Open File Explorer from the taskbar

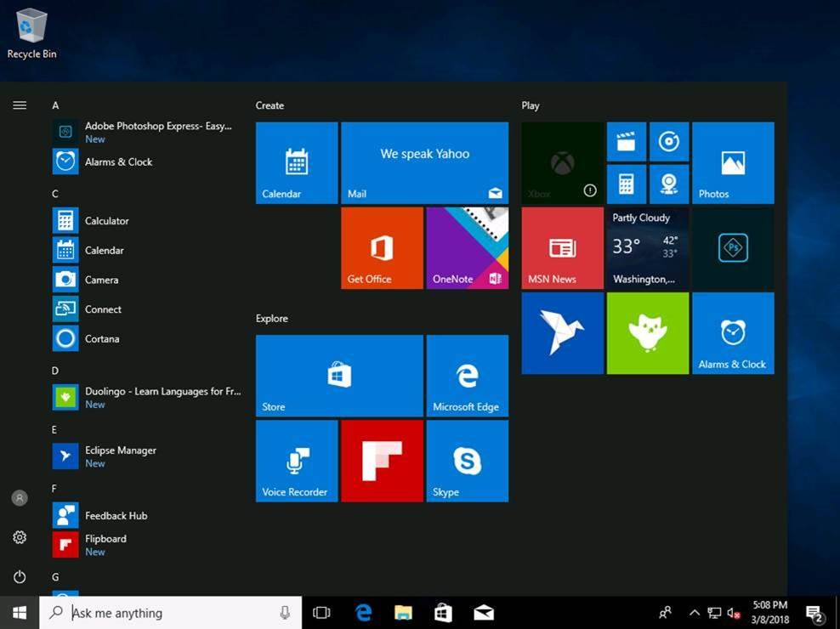[x=403, y=612]
